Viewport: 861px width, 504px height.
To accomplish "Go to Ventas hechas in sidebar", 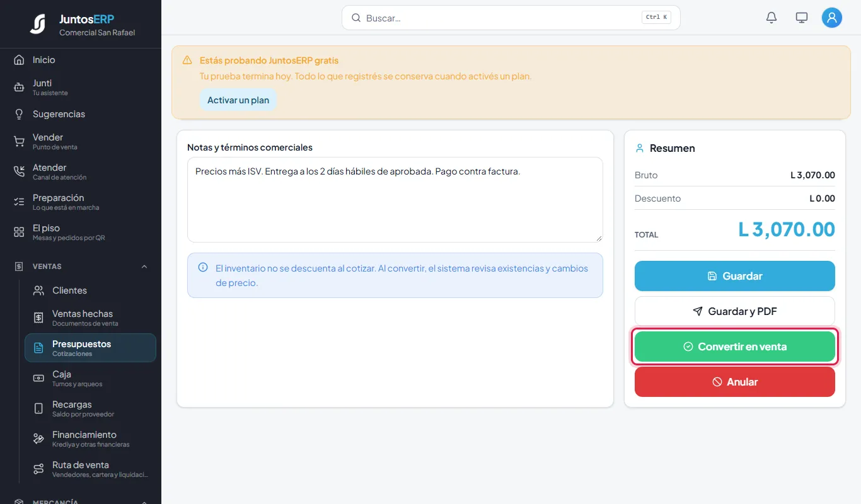I will (90, 318).
